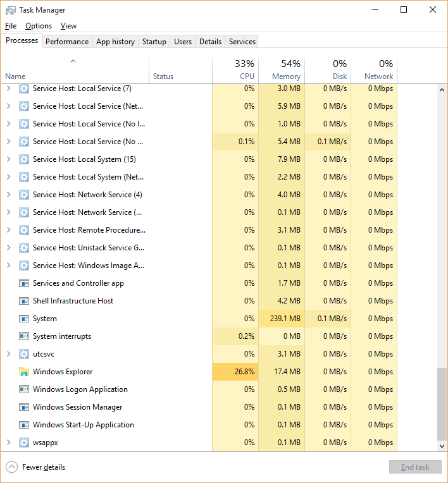Switch to the Performance tab
448x483 pixels.
coord(67,42)
